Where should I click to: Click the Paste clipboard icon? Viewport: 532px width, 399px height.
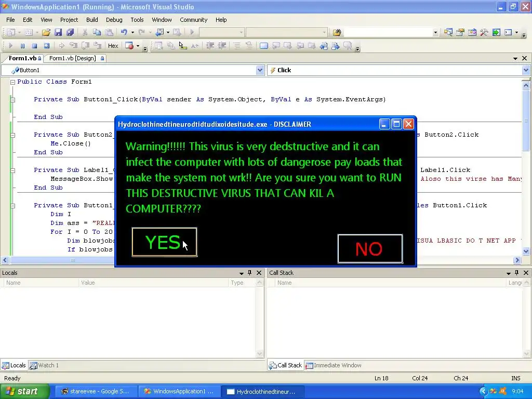[x=109, y=32]
